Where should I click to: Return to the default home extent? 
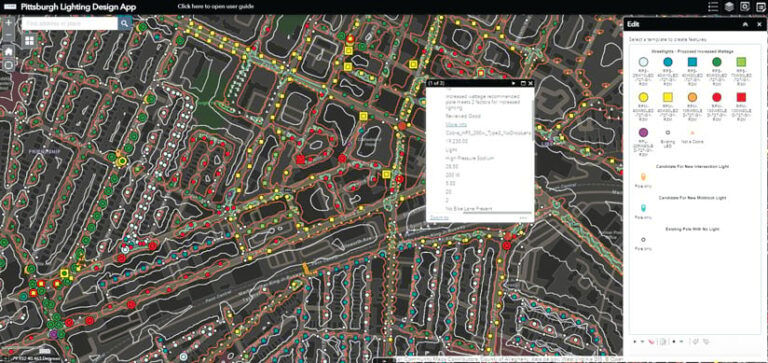[x=8, y=51]
